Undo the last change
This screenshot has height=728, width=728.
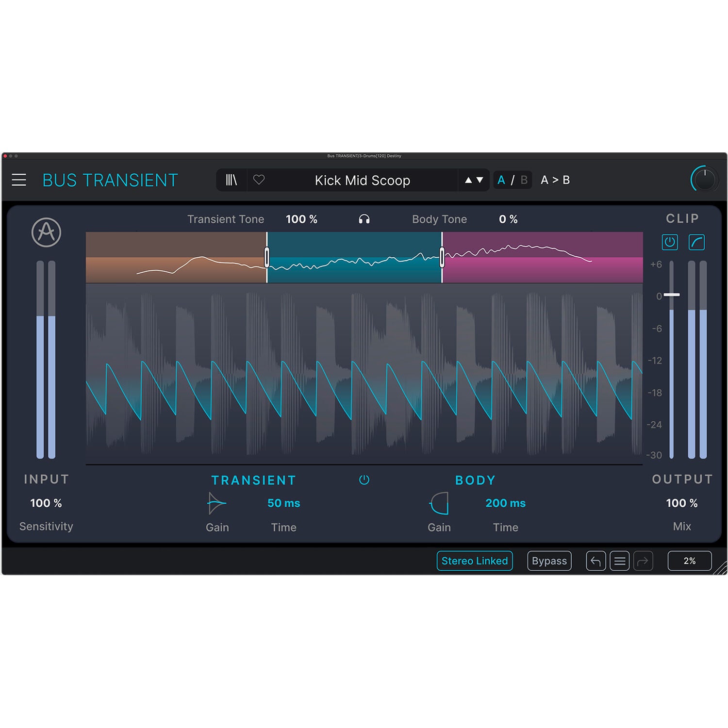(596, 561)
